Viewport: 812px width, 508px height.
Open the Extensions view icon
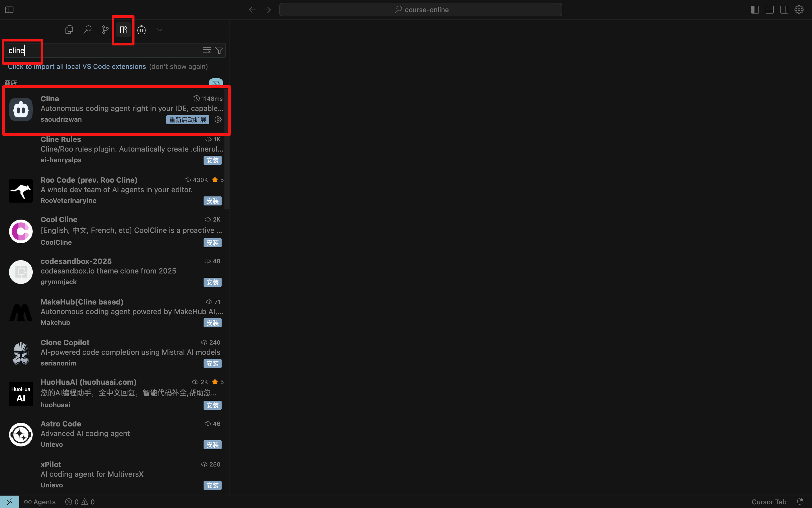(x=123, y=30)
